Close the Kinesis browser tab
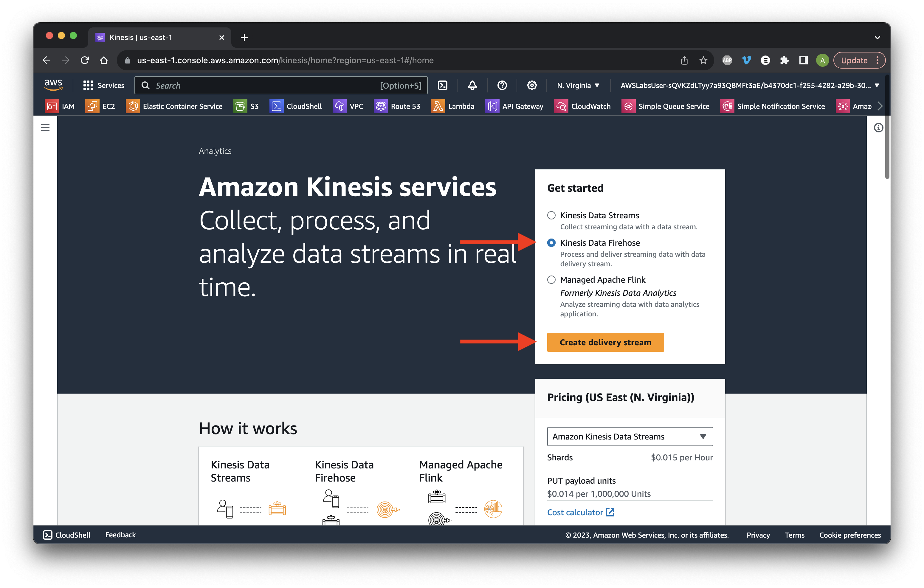The image size is (924, 588). point(221,38)
